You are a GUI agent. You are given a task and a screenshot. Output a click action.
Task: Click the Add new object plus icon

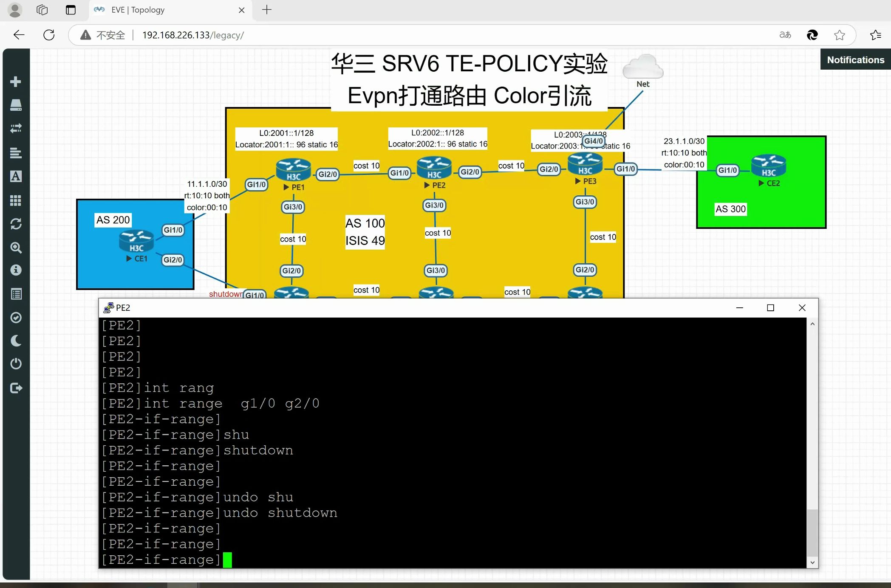tap(16, 82)
